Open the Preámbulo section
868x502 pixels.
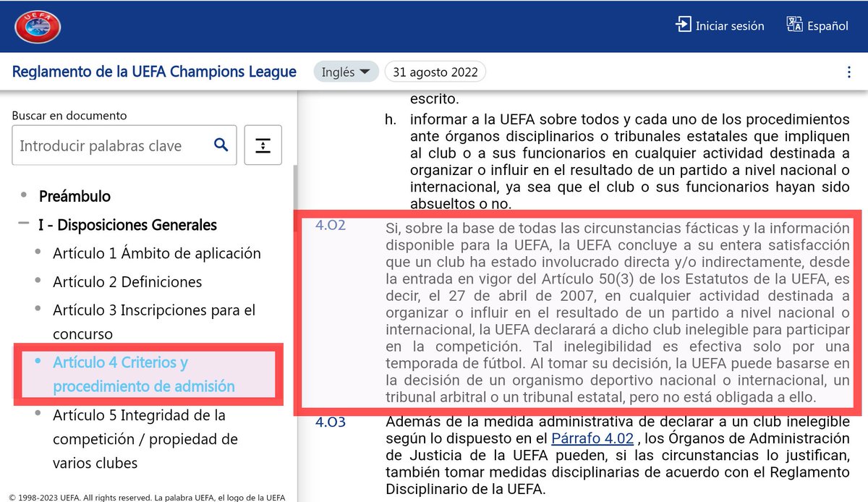75,196
